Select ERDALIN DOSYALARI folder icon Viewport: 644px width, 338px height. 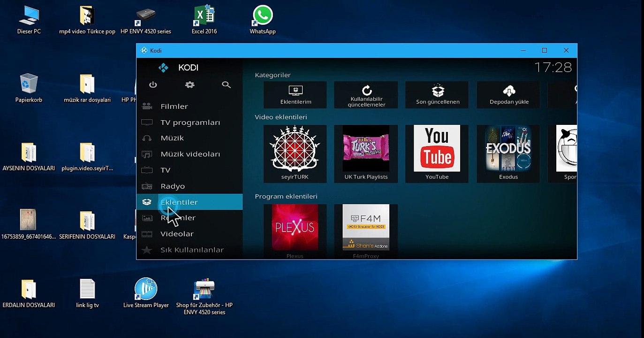click(29, 294)
